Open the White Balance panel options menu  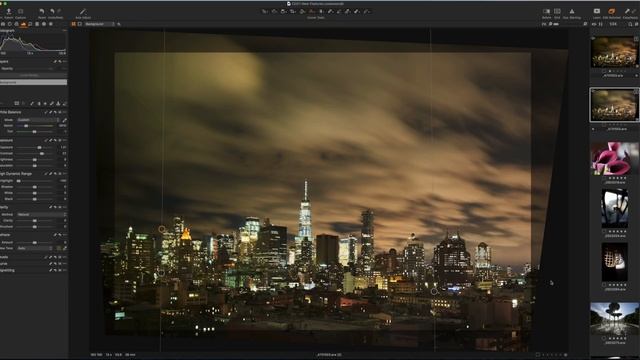pos(64,112)
